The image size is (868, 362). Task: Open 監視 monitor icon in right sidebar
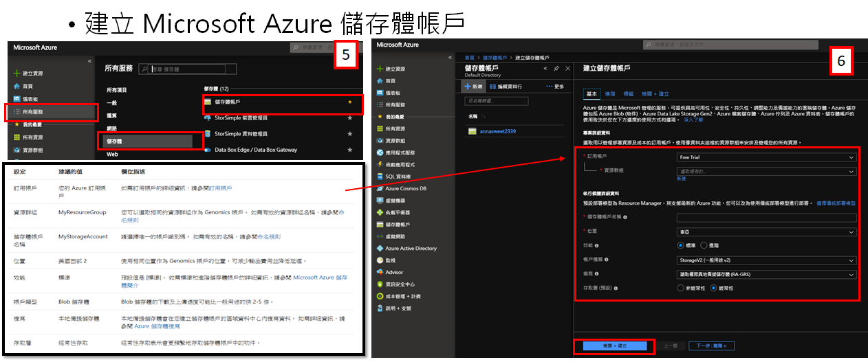380,260
